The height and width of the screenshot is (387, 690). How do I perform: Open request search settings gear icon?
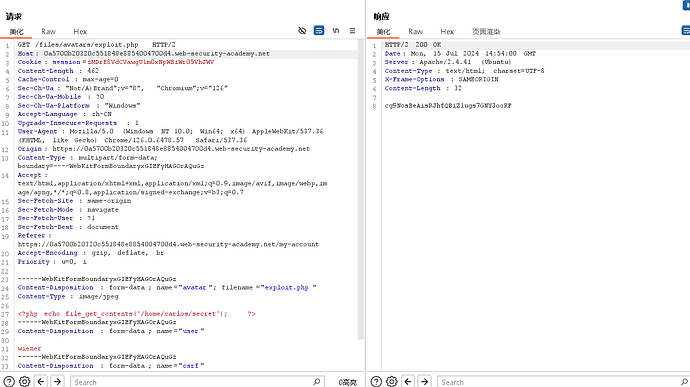[x=25, y=381]
